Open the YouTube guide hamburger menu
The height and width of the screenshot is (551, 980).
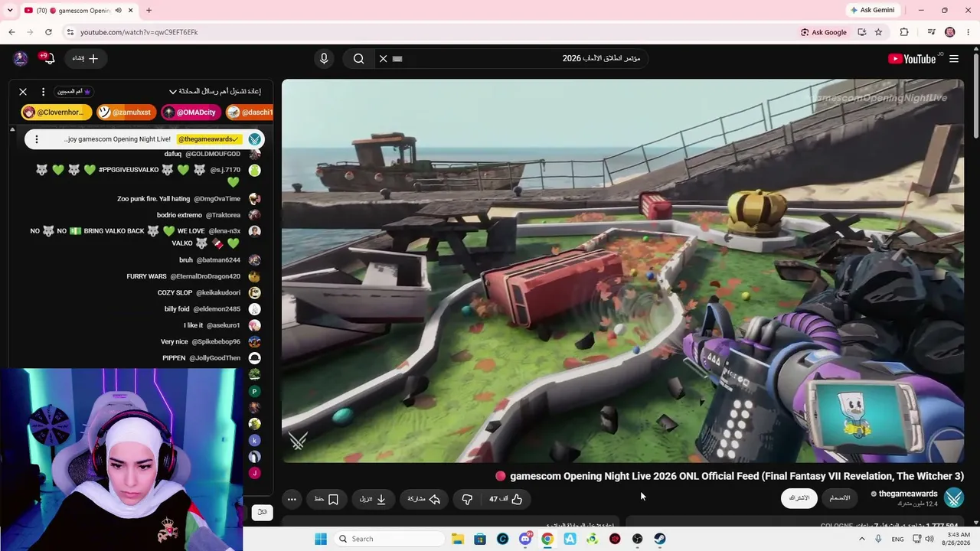(x=954, y=59)
